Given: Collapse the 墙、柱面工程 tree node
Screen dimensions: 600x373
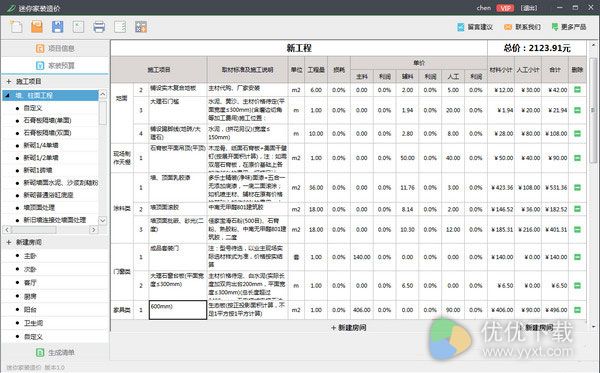Looking at the screenshot, I should point(8,95).
